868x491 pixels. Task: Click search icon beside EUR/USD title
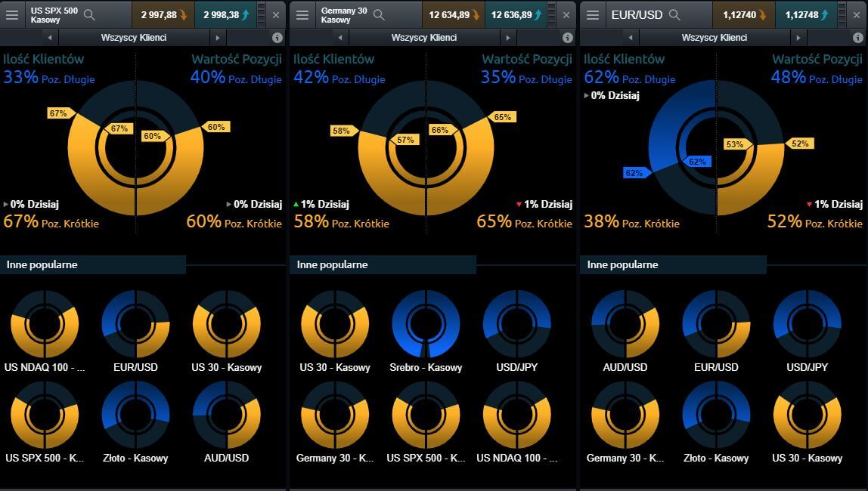[x=674, y=14]
